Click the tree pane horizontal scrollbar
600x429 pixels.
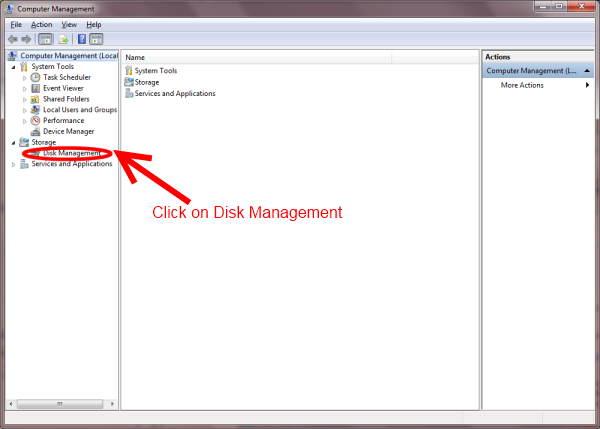click(x=60, y=403)
